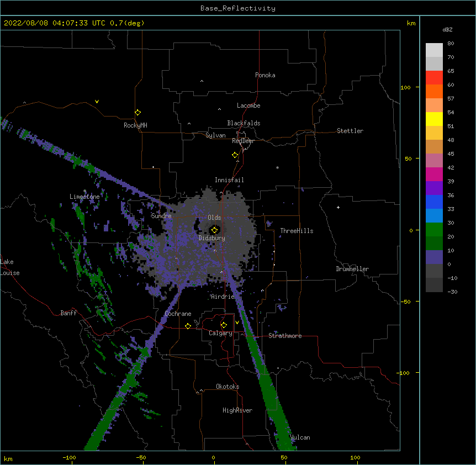Screen dimensions: 476x465
Task: Click the Airdrie city label
Action: tap(223, 297)
